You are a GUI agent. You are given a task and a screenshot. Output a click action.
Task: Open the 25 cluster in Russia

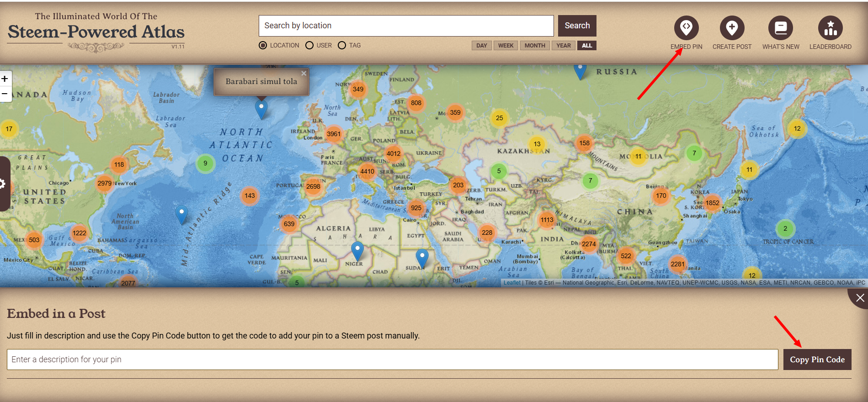pyautogui.click(x=499, y=118)
